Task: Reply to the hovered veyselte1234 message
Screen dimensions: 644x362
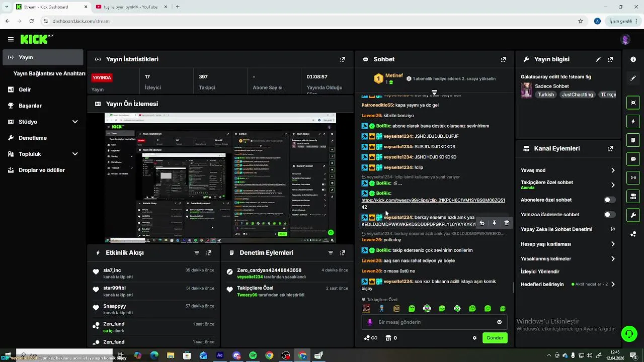Action: 482,223
